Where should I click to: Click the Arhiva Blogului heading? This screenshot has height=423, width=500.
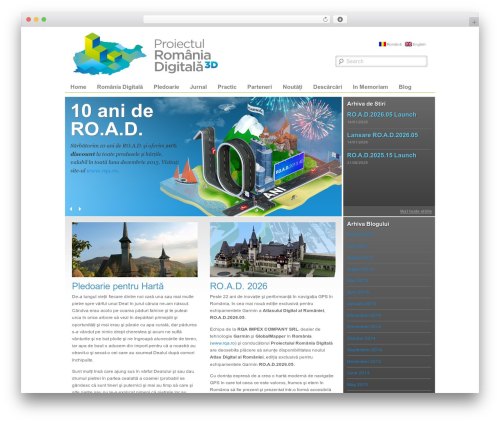[x=368, y=224]
